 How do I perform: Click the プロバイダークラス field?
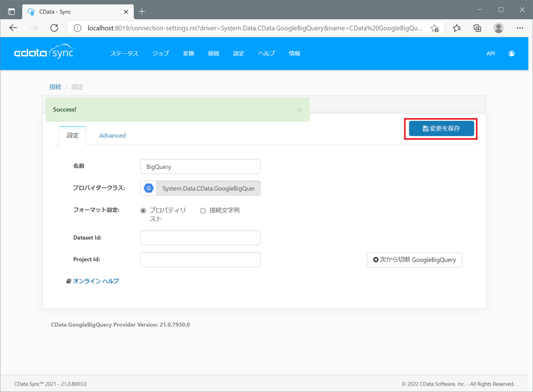(x=208, y=188)
